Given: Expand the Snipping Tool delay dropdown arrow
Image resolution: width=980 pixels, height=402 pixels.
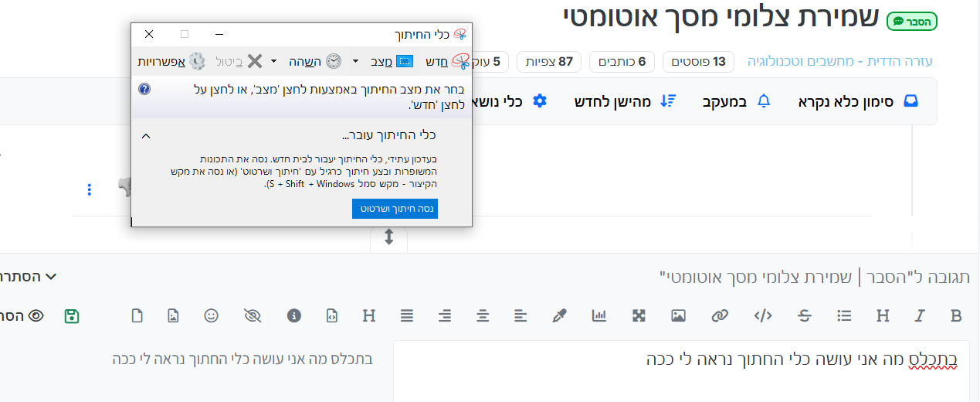Looking at the screenshot, I should coord(273,61).
